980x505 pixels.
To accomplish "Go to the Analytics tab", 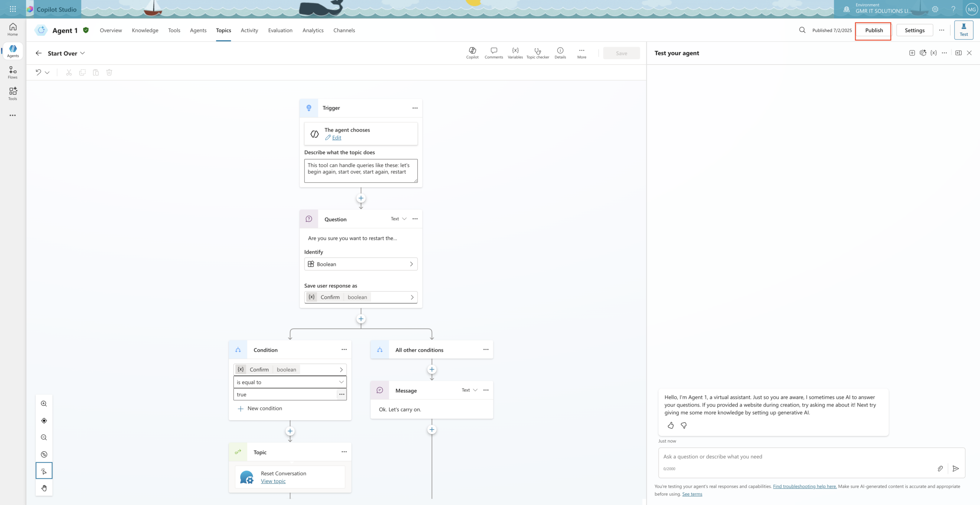I will pos(313,30).
